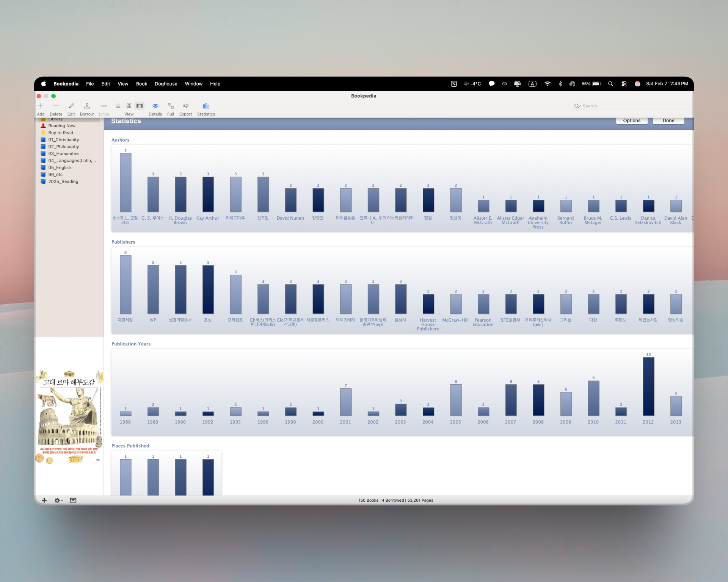Open the Book menu

pos(141,84)
